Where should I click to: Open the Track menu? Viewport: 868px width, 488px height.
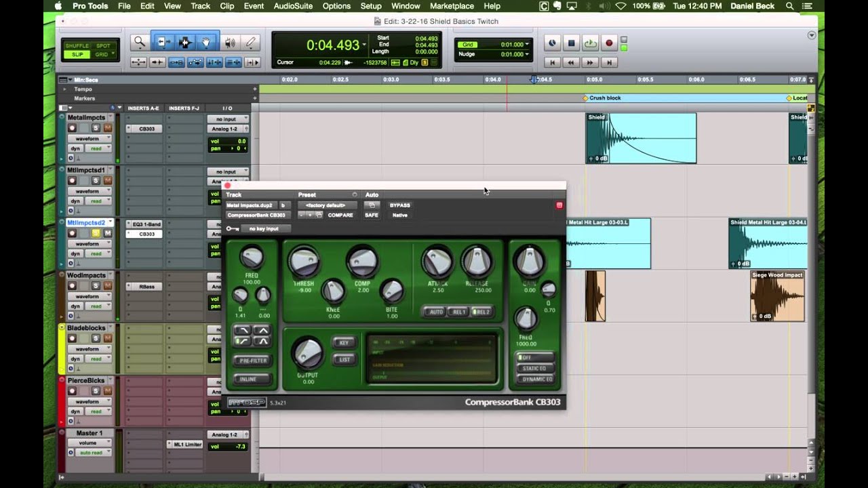point(200,6)
